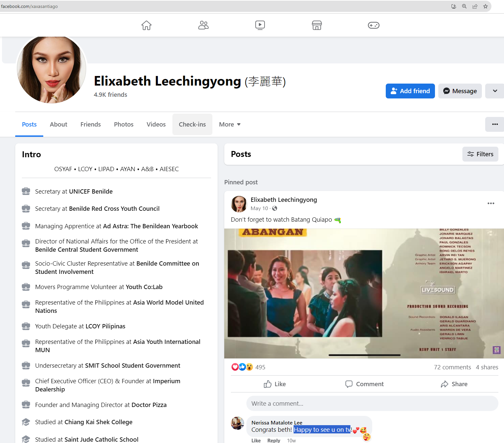504x443 pixels.
Task: View the 495 reactions count
Action: coord(260,367)
